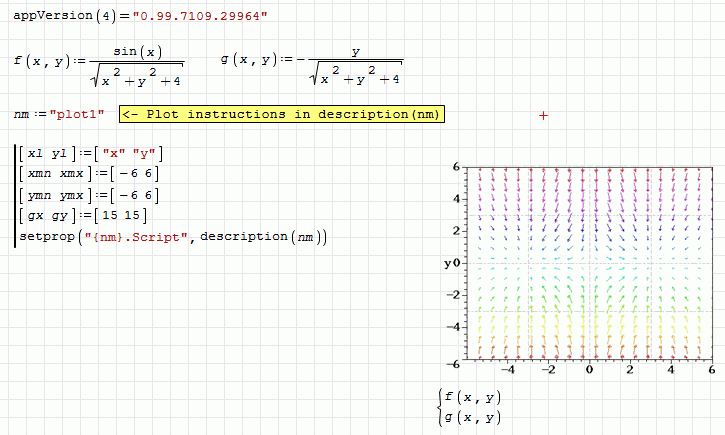The height and width of the screenshot is (435, 725).
Task: Click the nm variable assignment
Action: tap(21, 115)
